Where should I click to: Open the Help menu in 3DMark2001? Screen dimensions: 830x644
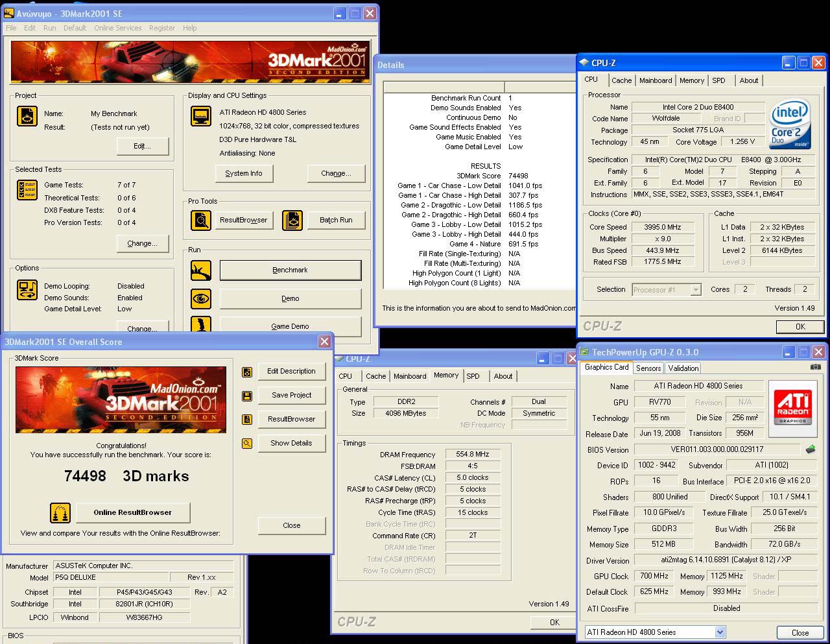189,28
